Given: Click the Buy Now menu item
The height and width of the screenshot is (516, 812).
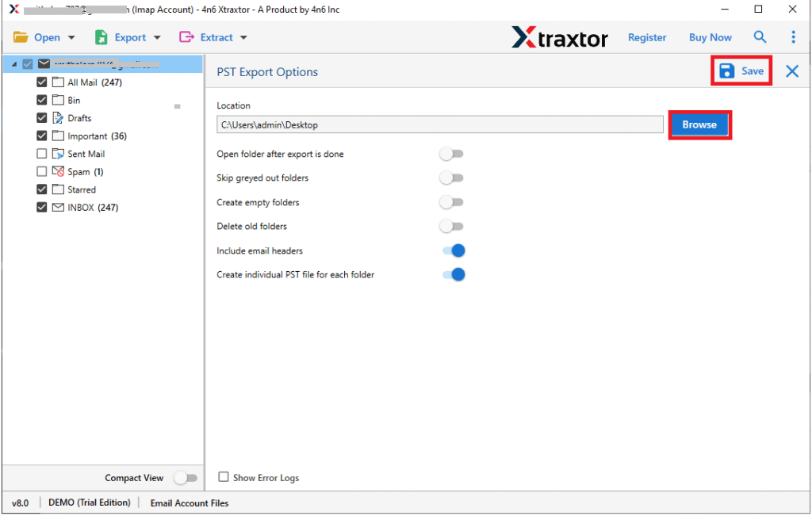Looking at the screenshot, I should point(710,36).
